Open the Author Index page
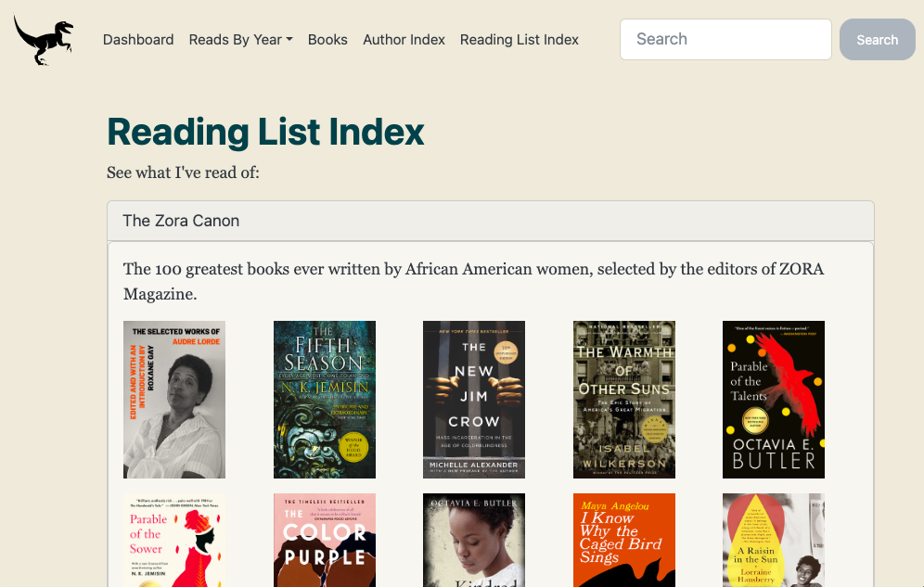The width and height of the screenshot is (924, 587). click(x=404, y=40)
